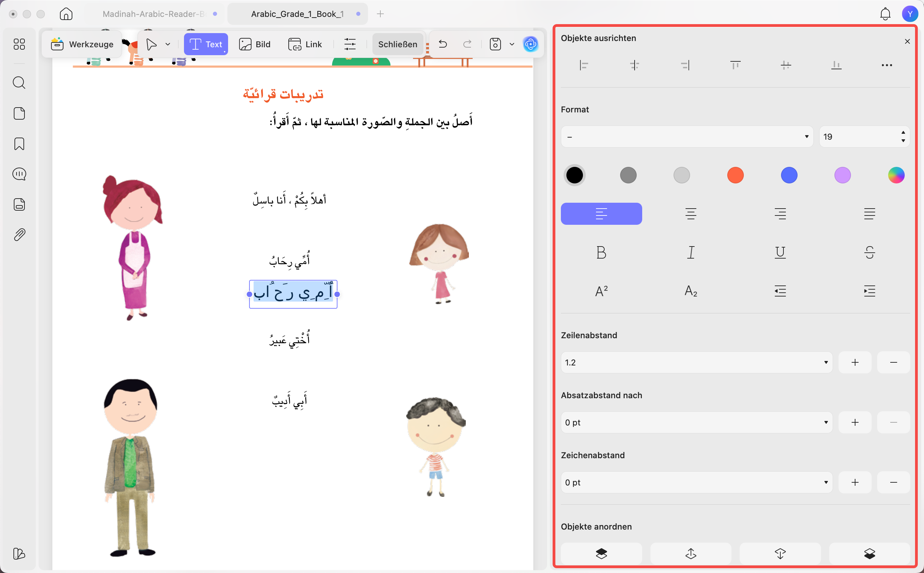Decrease Zeichenabstand with minus button
The image size is (924, 573).
[893, 482]
